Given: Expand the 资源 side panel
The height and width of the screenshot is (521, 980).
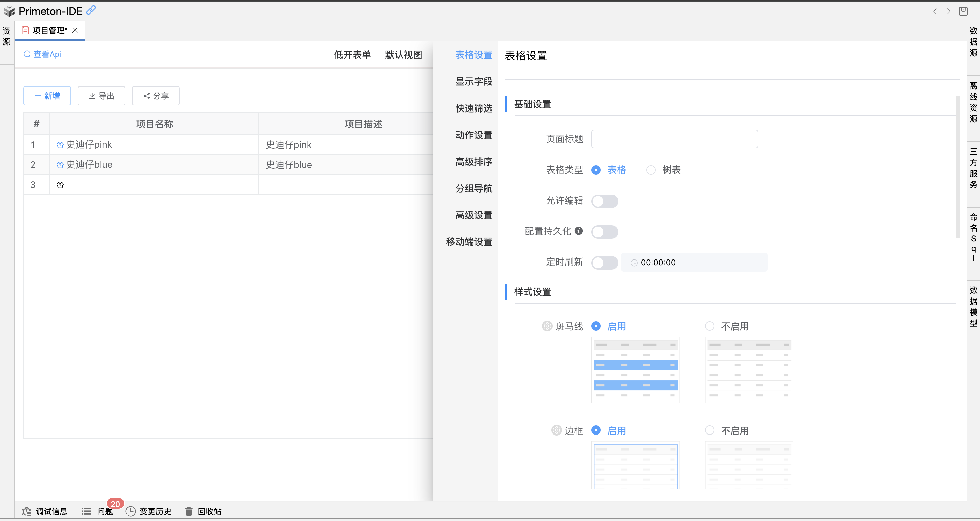Looking at the screenshot, I should tap(6, 36).
